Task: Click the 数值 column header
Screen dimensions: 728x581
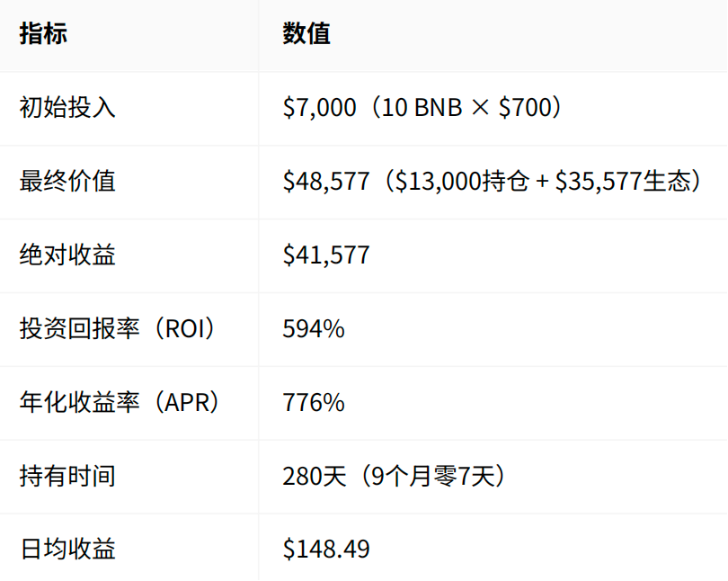Action: [x=306, y=34]
